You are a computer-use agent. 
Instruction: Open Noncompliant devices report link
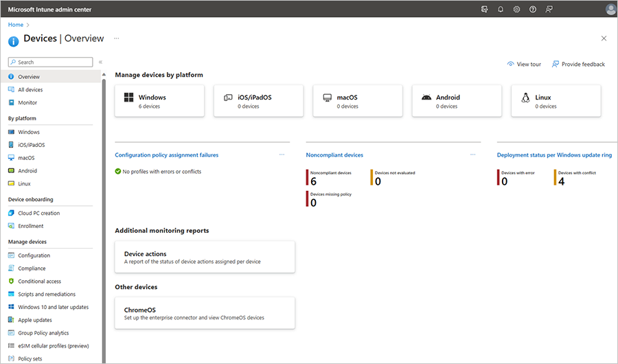pos(334,155)
